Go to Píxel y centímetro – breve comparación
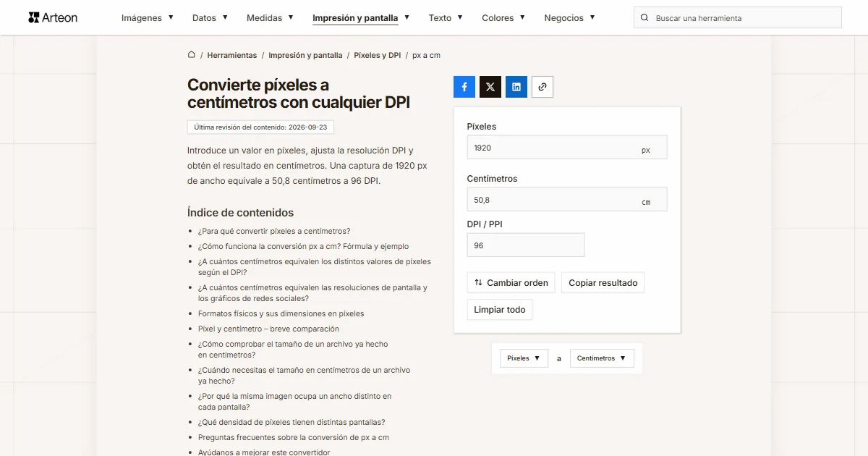The image size is (868, 456). (268, 329)
